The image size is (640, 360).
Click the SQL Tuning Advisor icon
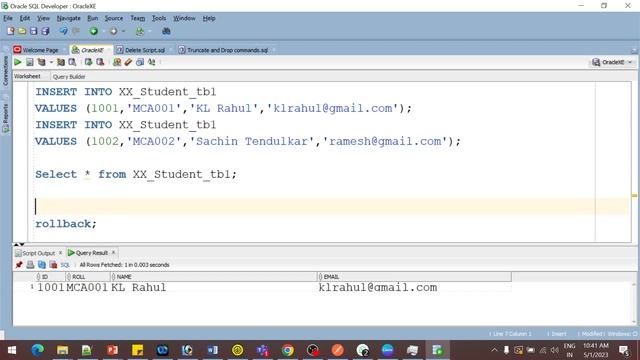[72, 62]
